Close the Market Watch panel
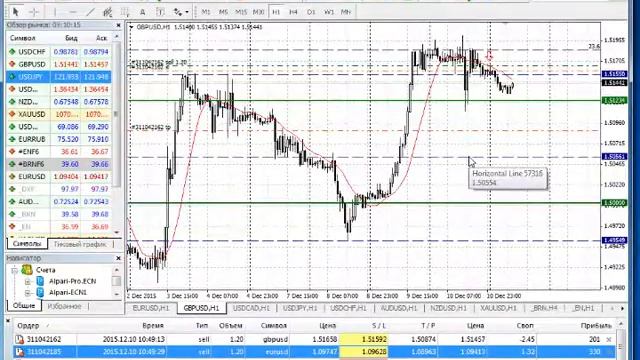This screenshot has height=360, width=640. point(118,25)
